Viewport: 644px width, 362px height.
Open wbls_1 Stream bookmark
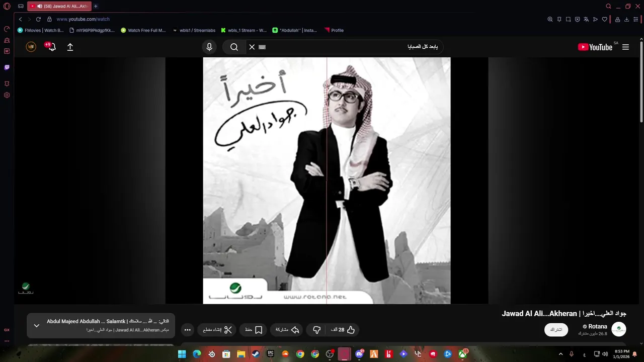point(244,30)
